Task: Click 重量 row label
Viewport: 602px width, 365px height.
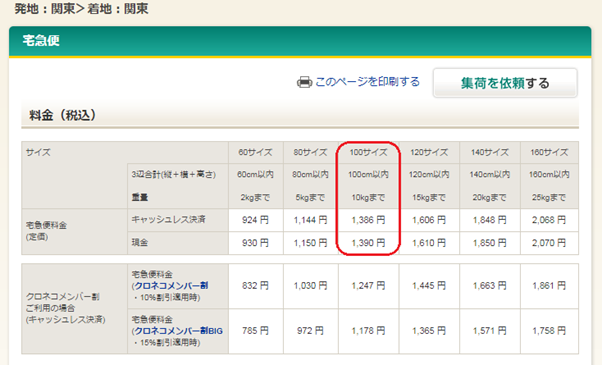Action: tap(140, 198)
